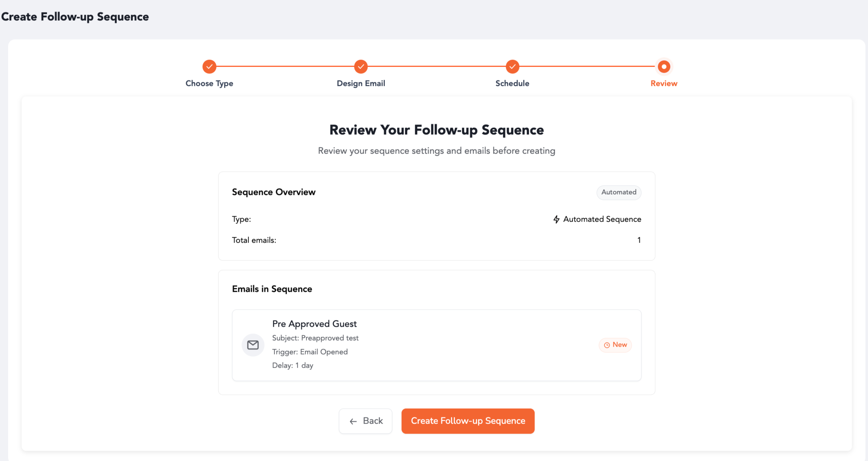Click the active Review step circle
The height and width of the screenshot is (461, 868).
664,67
